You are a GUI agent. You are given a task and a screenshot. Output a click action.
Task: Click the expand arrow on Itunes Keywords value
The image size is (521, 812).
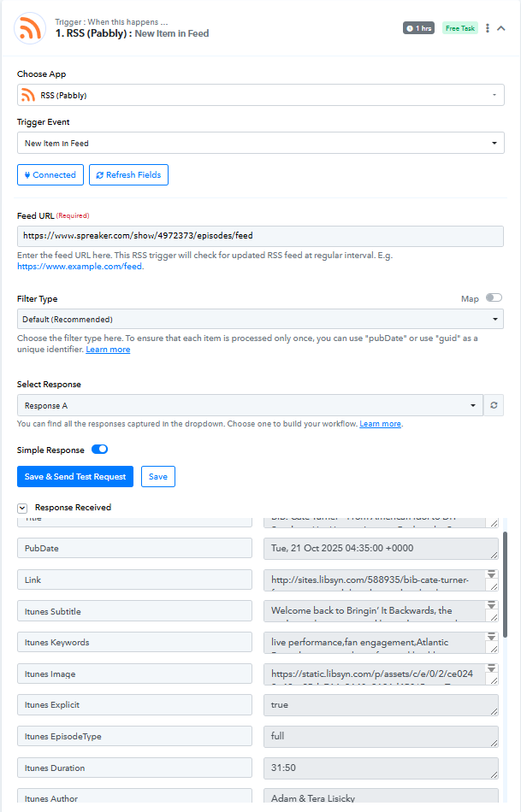492,638
